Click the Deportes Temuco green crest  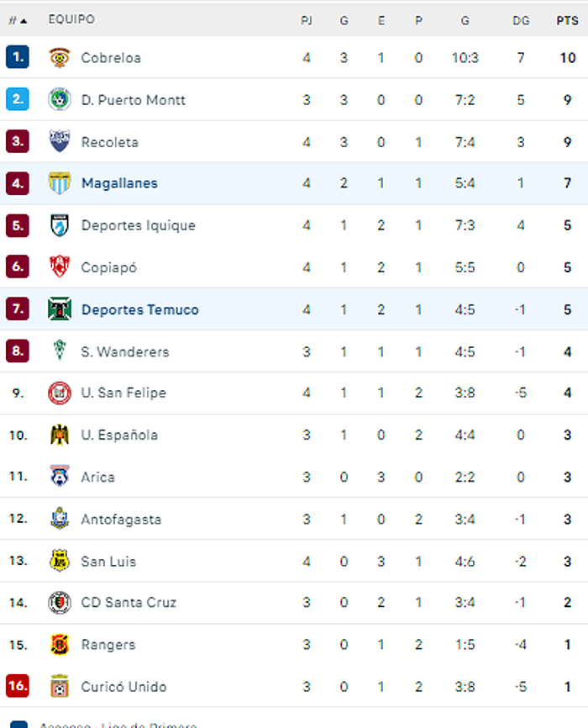point(60,309)
